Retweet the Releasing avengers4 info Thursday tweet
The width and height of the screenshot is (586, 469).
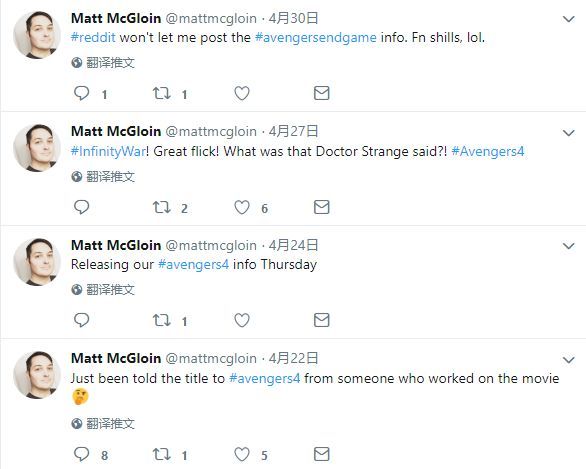[161, 320]
